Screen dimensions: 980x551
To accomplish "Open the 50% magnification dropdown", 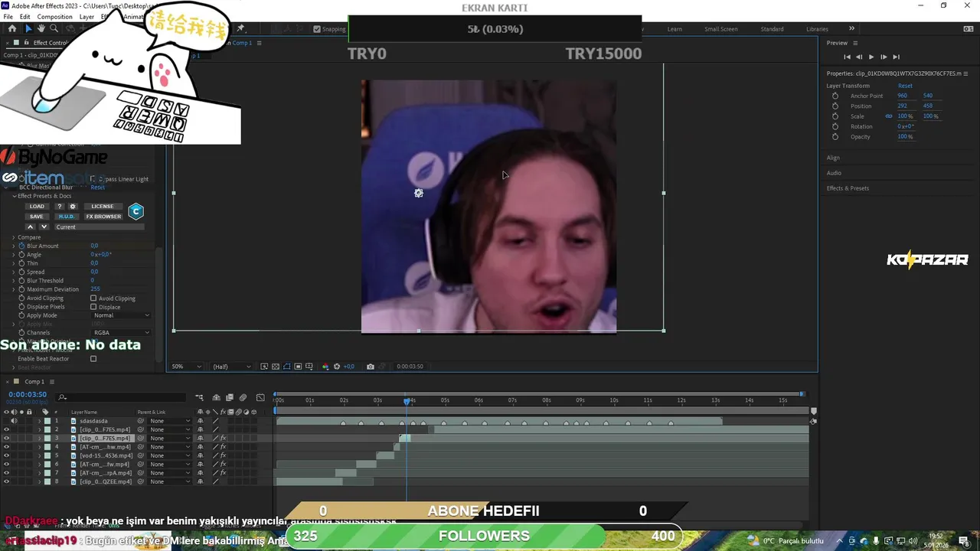I will (x=187, y=367).
